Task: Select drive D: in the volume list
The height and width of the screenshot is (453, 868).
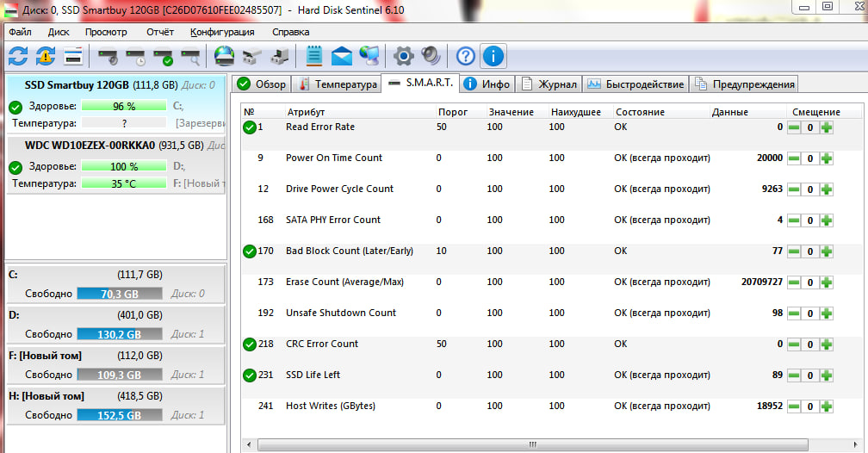Action: tap(114, 325)
